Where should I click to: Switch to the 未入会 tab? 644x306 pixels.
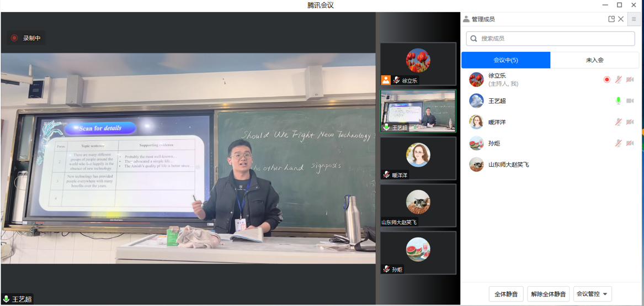594,60
